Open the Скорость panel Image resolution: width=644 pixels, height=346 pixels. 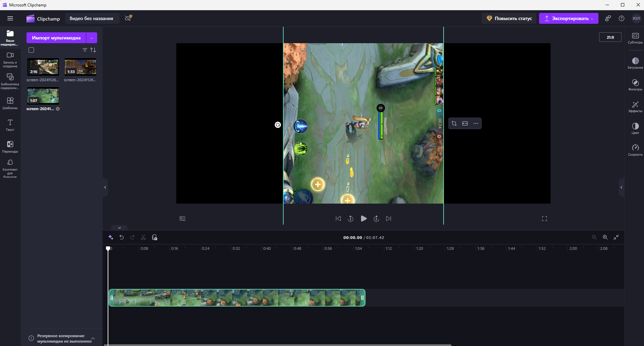[635, 150]
